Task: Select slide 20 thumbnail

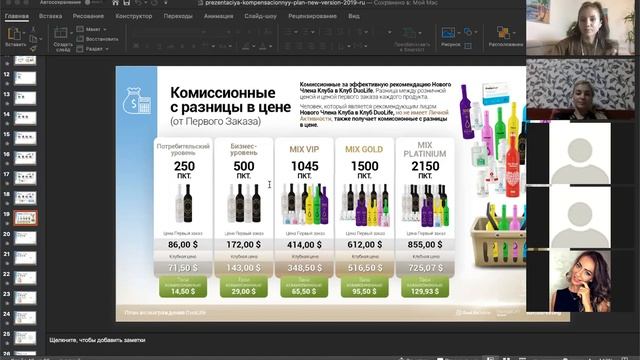Action: pos(25,238)
